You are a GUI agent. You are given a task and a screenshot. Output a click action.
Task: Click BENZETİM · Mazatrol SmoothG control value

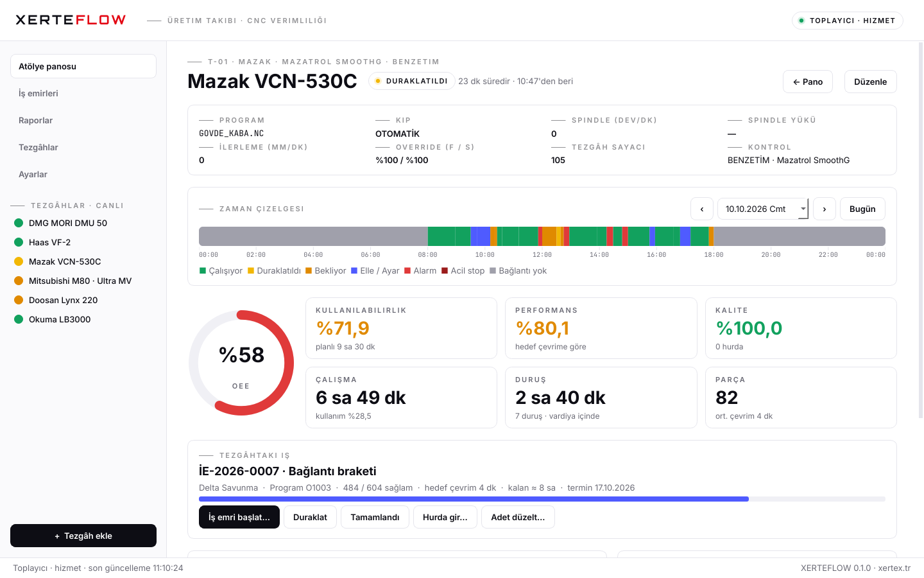coord(789,161)
